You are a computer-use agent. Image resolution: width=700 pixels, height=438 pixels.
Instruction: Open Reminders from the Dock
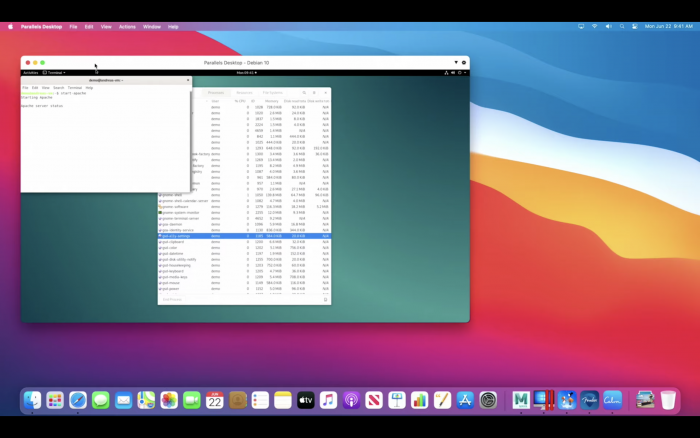click(x=260, y=400)
